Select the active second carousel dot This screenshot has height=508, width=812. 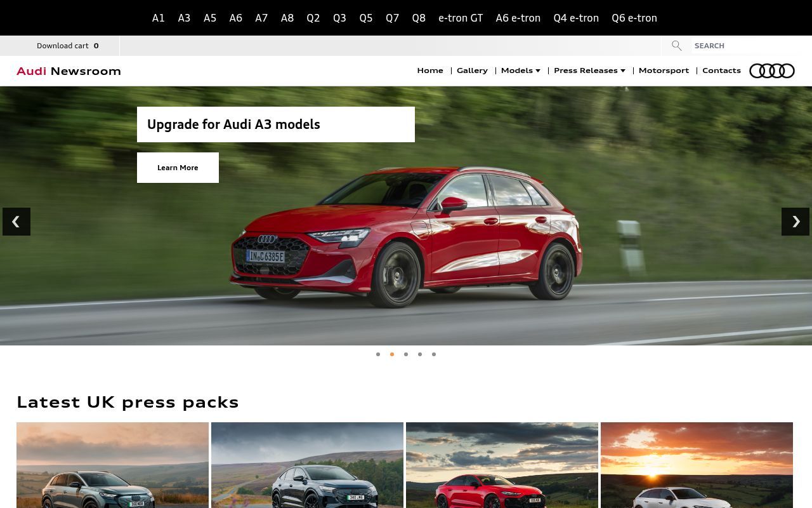(392, 354)
